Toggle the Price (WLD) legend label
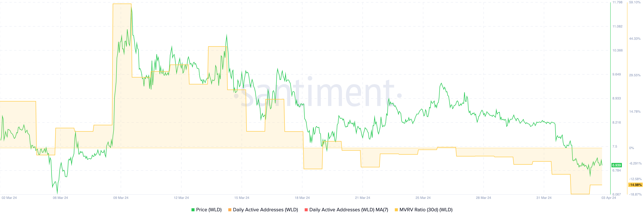 209,210
